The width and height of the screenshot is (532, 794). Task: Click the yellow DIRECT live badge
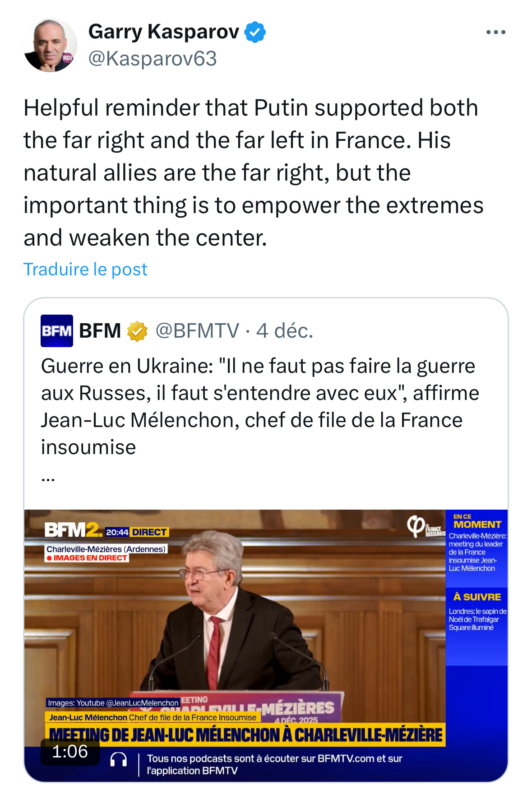[x=149, y=532]
